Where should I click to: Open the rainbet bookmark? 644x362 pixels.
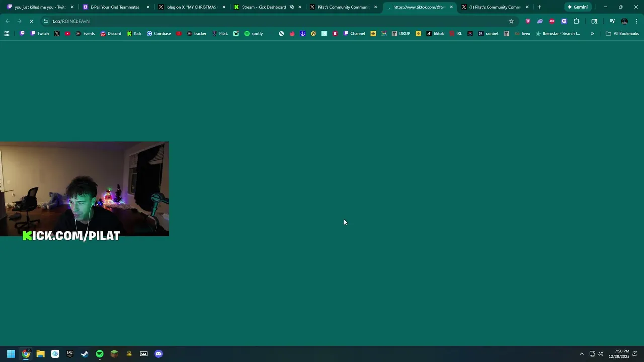(488, 34)
